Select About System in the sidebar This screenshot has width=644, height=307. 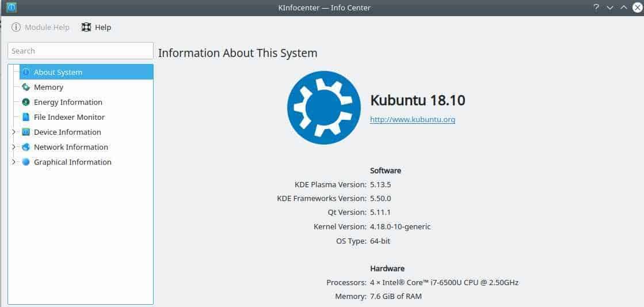(86, 73)
